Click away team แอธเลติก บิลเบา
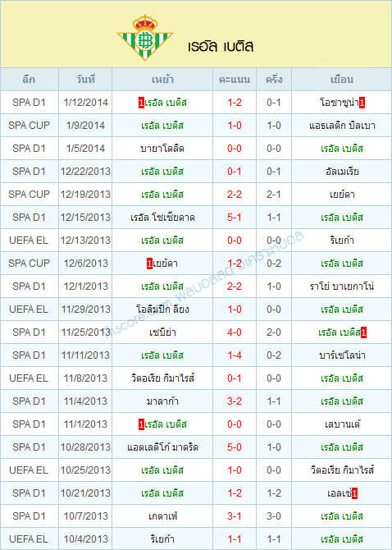The width and height of the screenshot is (392, 550). tap(342, 126)
